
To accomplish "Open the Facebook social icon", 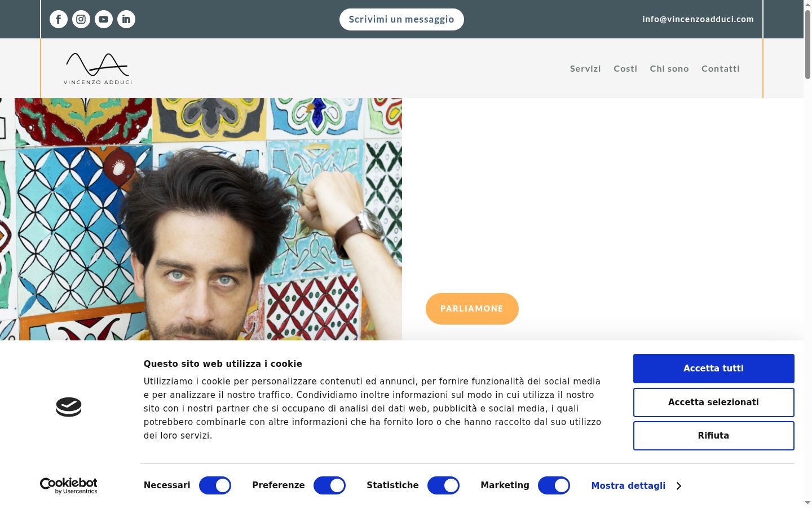I will (x=59, y=19).
